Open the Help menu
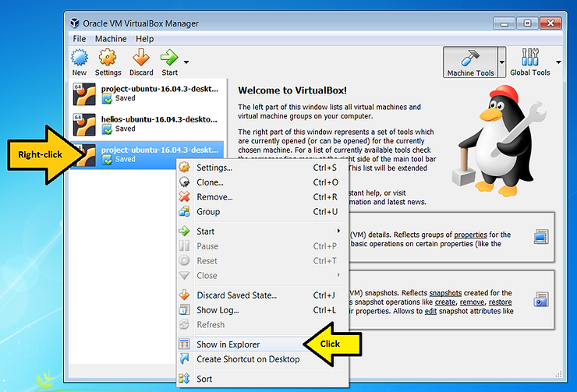Image resolution: width=577 pixels, height=392 pixels. (144, 39)
